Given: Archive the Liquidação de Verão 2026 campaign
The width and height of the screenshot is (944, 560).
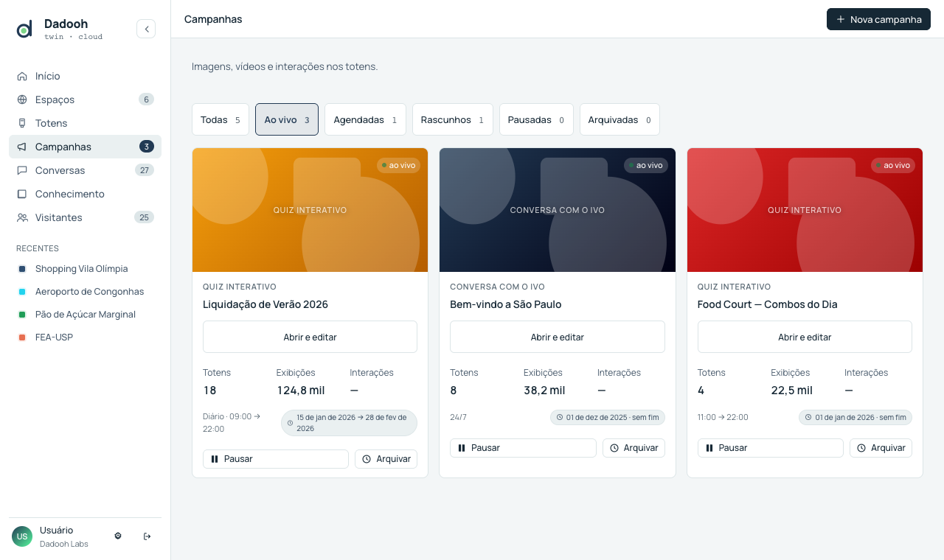Looking at the screenshot, I should (x=386, y=459).
